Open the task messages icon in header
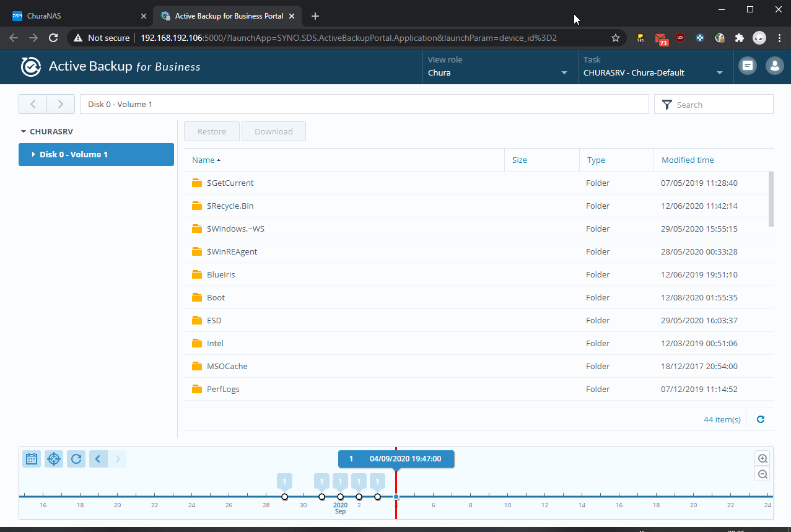Screen dimensions: 791x532 point(748,66)
